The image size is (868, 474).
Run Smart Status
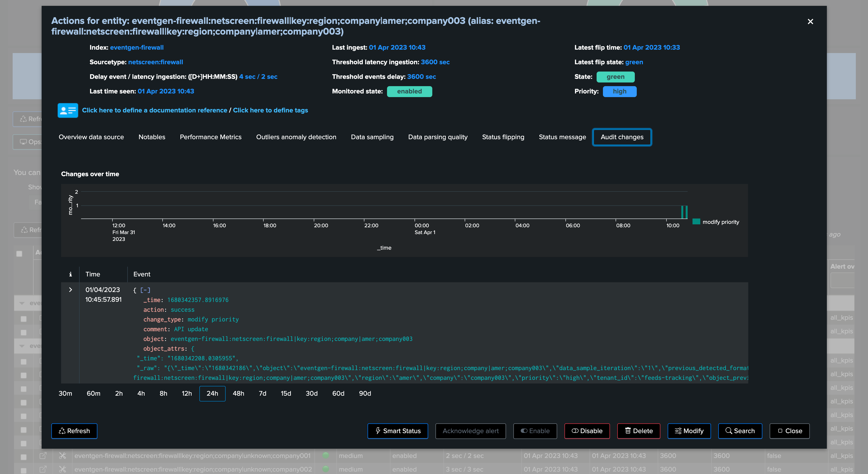397,431
